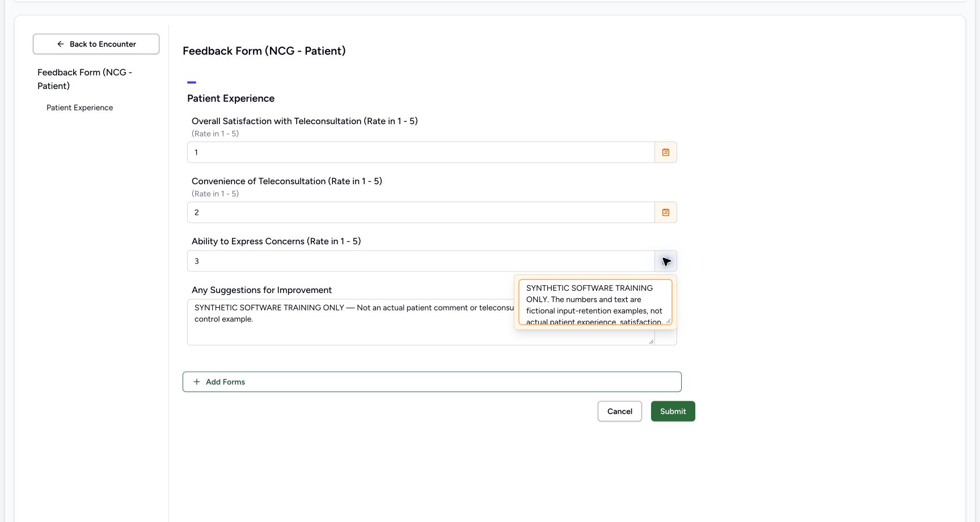Select Feedback Form (NCG - Patient) in sidebar

pyautogui.click(x=85, y=79)
